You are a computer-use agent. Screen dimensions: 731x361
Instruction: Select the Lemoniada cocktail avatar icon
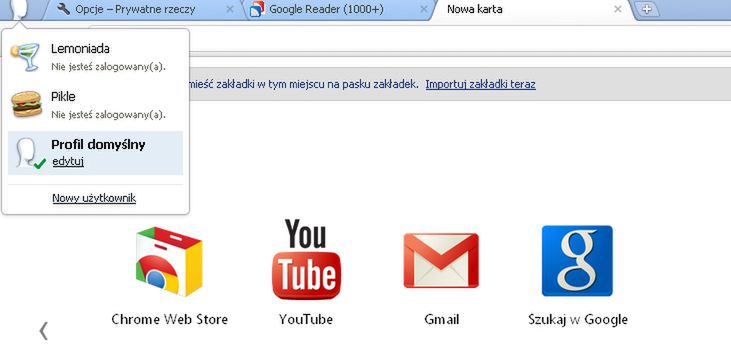pyautogui.click(x=25, y=57)
